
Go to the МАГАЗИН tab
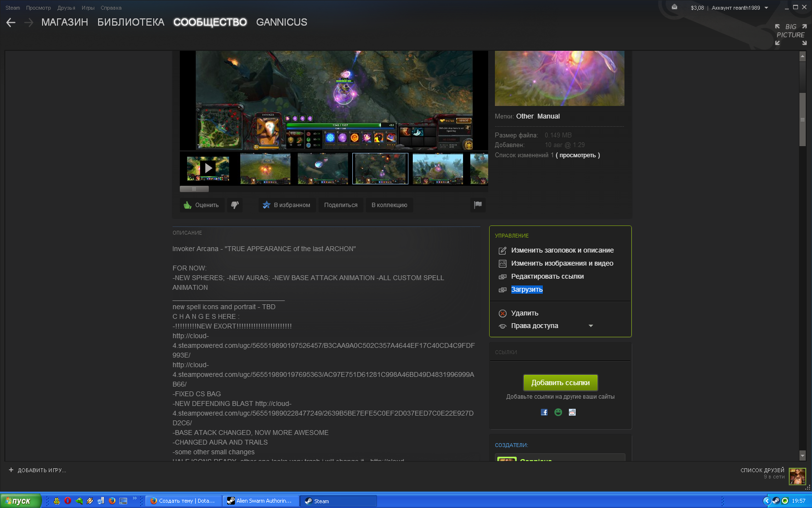point(65,22)
